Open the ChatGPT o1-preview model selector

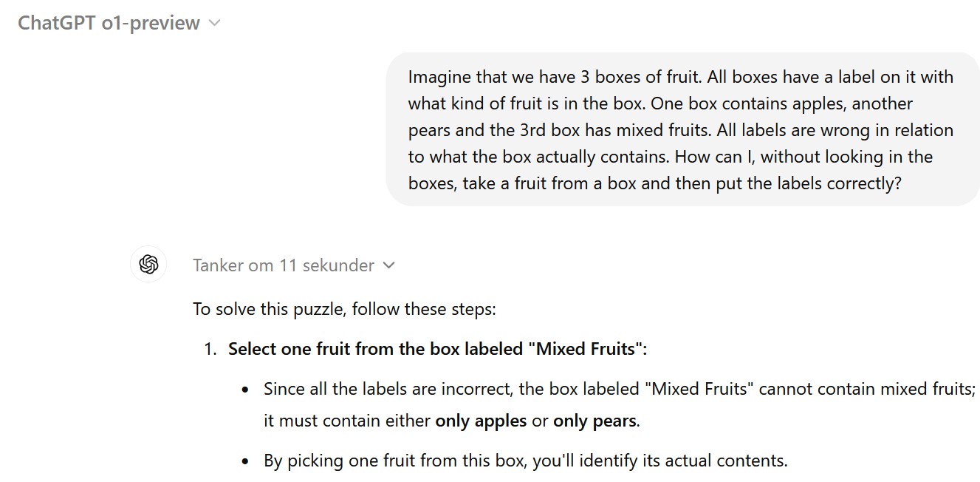[119, 23]
